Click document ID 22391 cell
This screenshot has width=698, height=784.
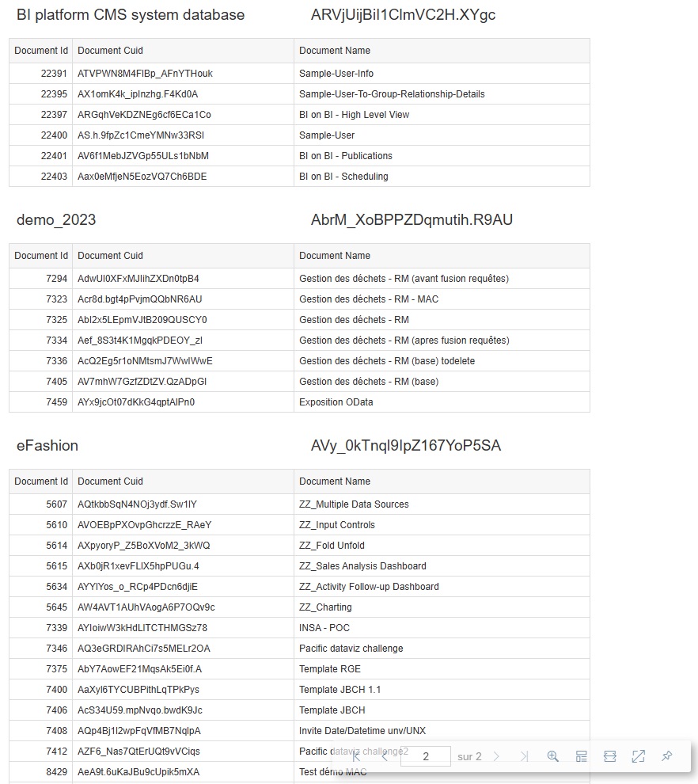(54, 74)
